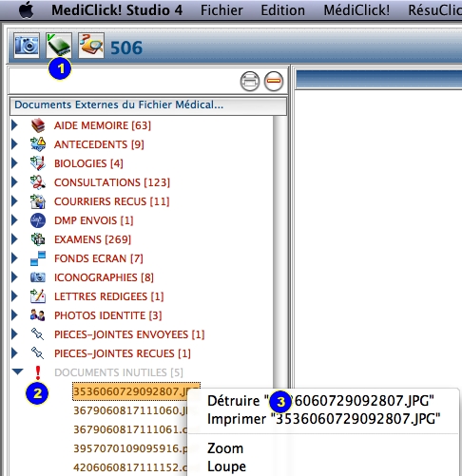The height and width of the screenshot is (476, 462).
Task: Select Zoom in the context menu
Action: pos(225,448)
